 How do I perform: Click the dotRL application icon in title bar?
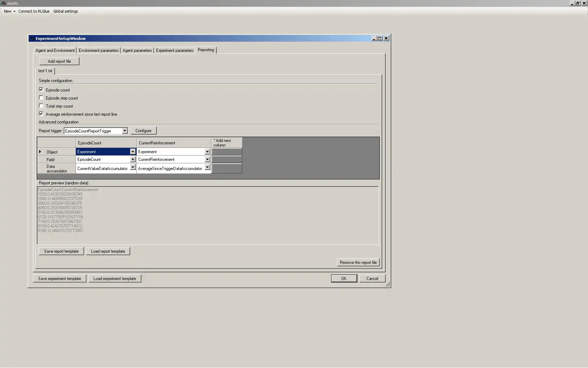pos(3,3)
